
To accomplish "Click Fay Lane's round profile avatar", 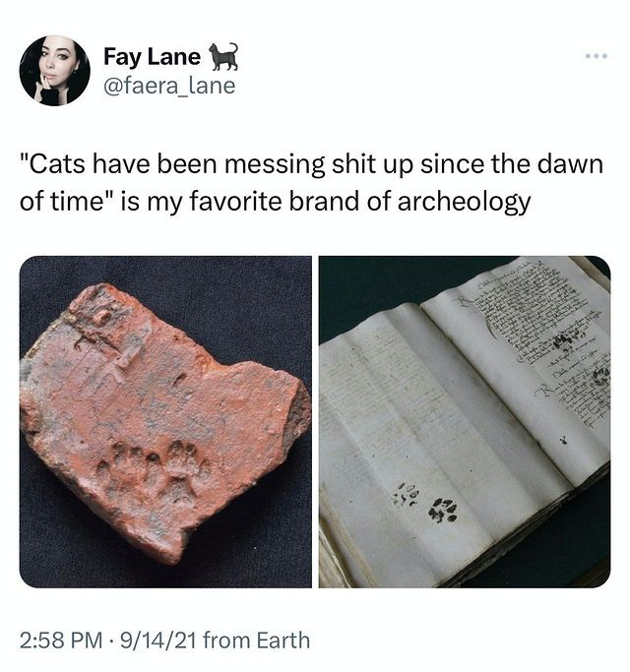I will (x=54, y=71).
